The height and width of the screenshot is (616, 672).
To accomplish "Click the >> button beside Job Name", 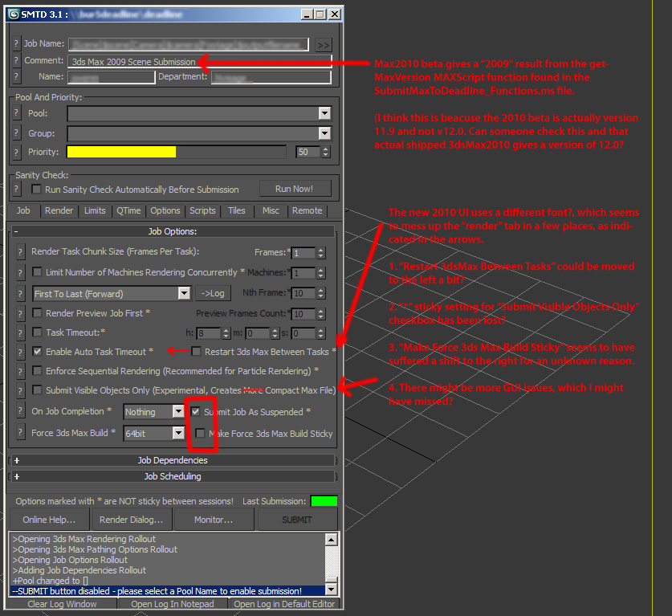I will point(324,45).
